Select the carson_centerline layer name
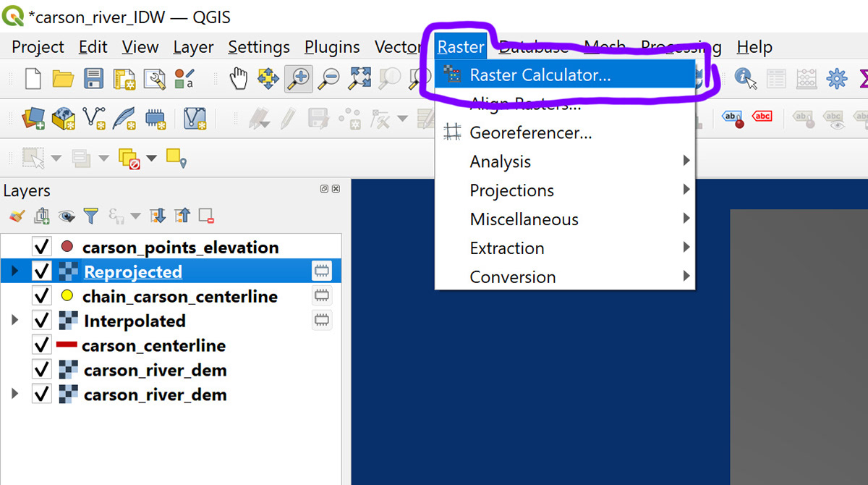 click(154, 345)
